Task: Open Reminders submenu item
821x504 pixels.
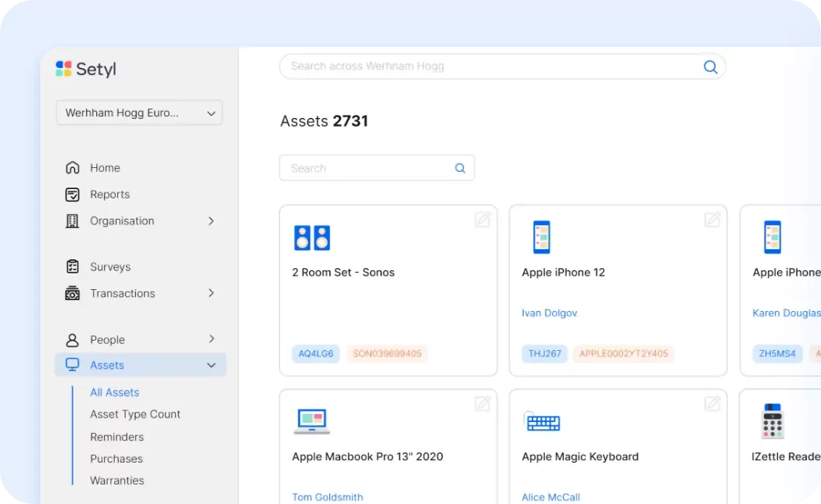Action: [117, 437]
